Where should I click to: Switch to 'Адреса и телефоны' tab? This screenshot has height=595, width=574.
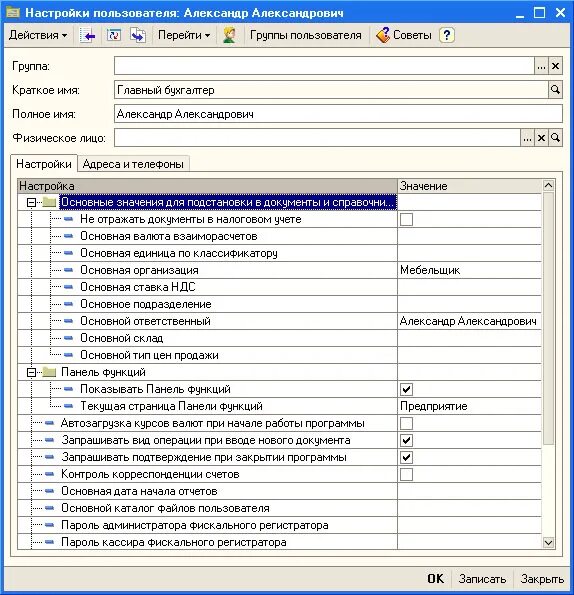(133, 164)
